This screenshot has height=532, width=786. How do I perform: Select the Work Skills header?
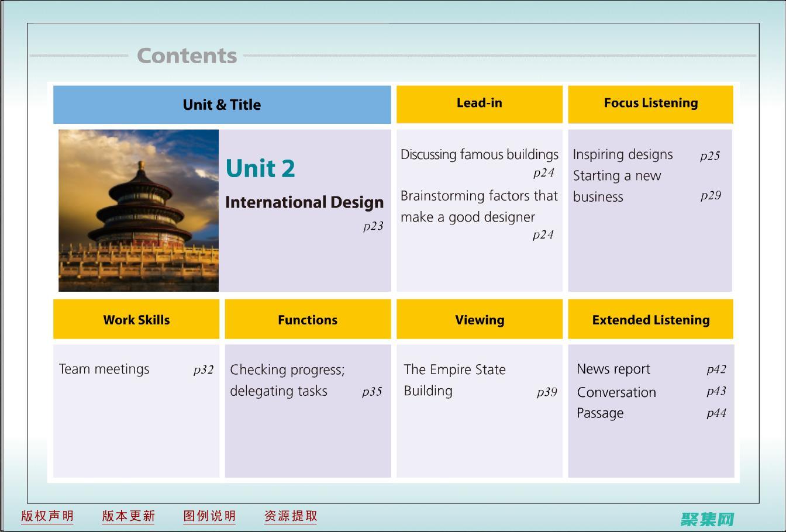(136, 320)
